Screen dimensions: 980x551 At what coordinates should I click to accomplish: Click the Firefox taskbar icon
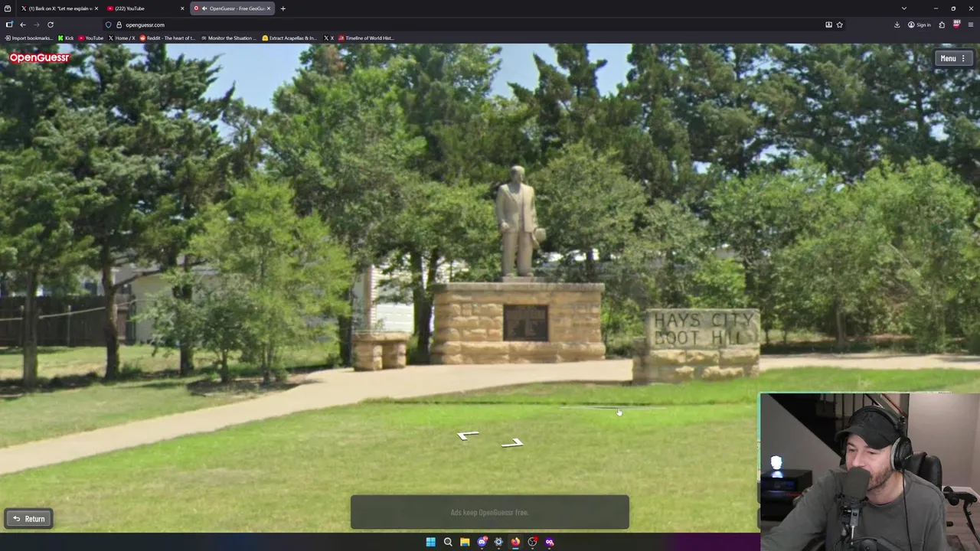pos(515,542)
